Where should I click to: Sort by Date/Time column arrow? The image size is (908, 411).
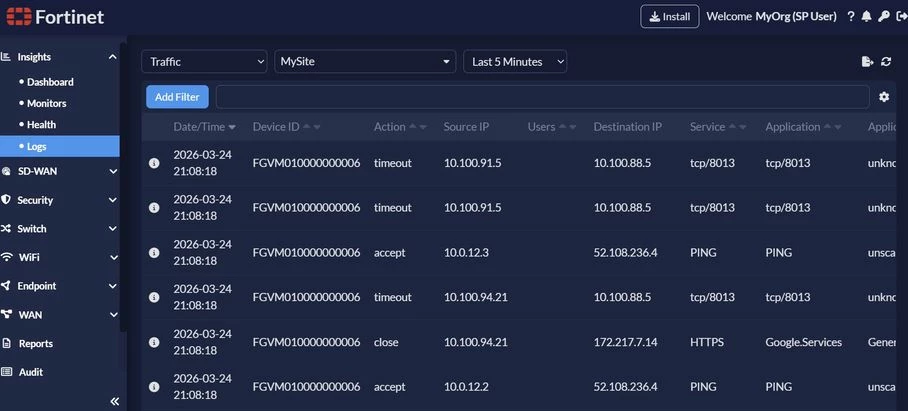232,127
